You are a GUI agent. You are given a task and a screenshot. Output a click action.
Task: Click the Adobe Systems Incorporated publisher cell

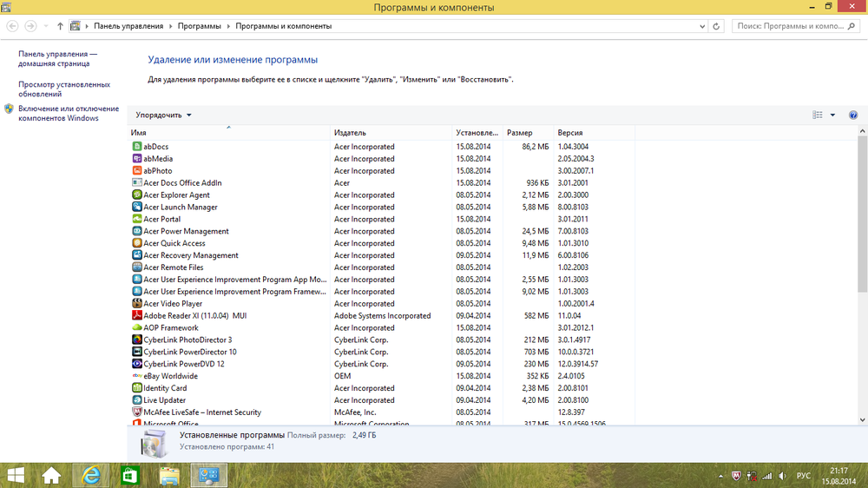pos(383,316)
